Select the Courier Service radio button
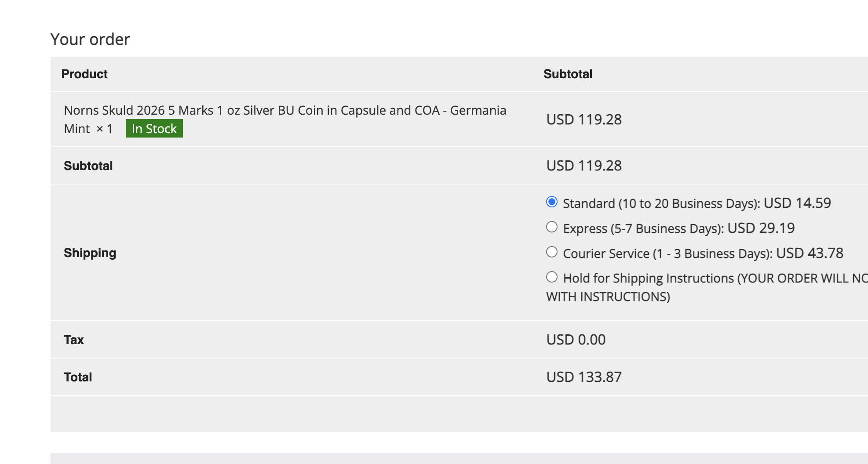 [552, 252]
